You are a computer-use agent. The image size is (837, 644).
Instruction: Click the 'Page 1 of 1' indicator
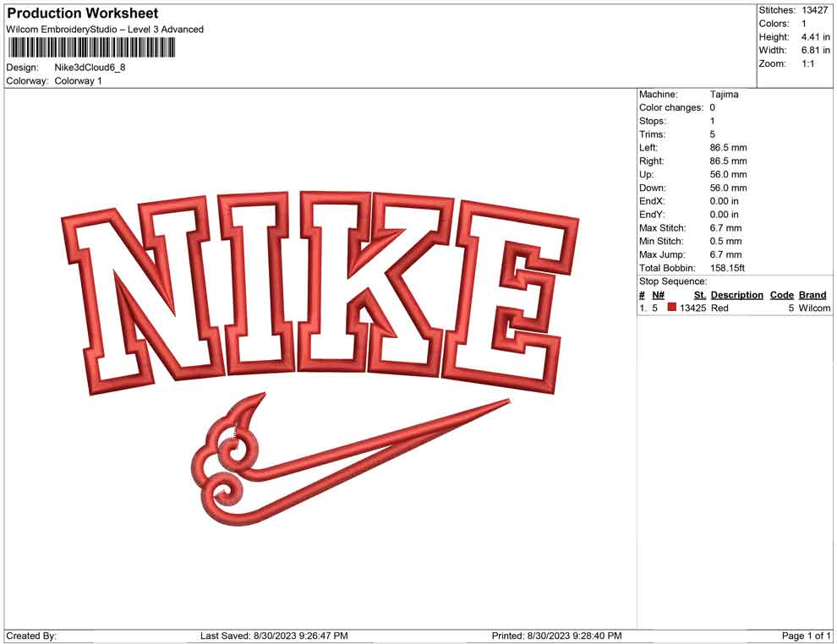coord(806,636)
